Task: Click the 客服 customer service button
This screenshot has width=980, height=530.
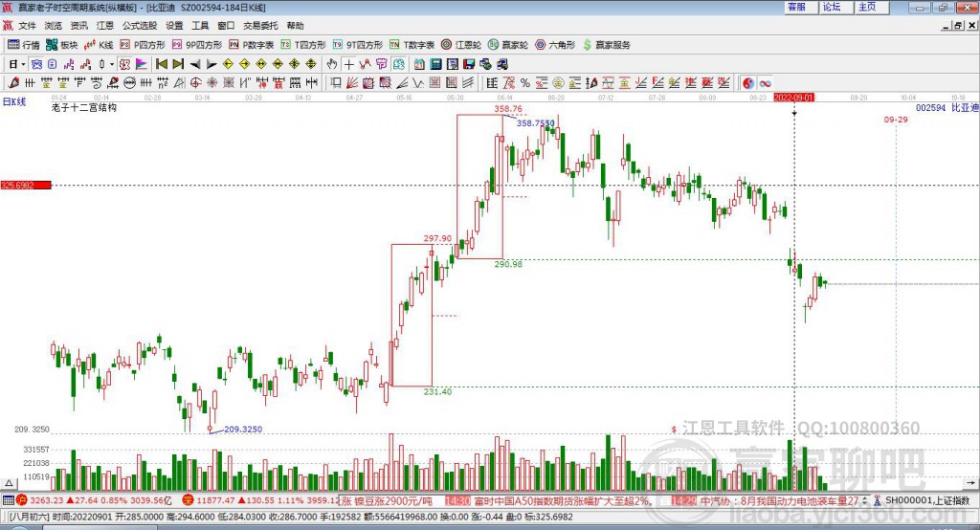Action: click(x=797, y=7)
